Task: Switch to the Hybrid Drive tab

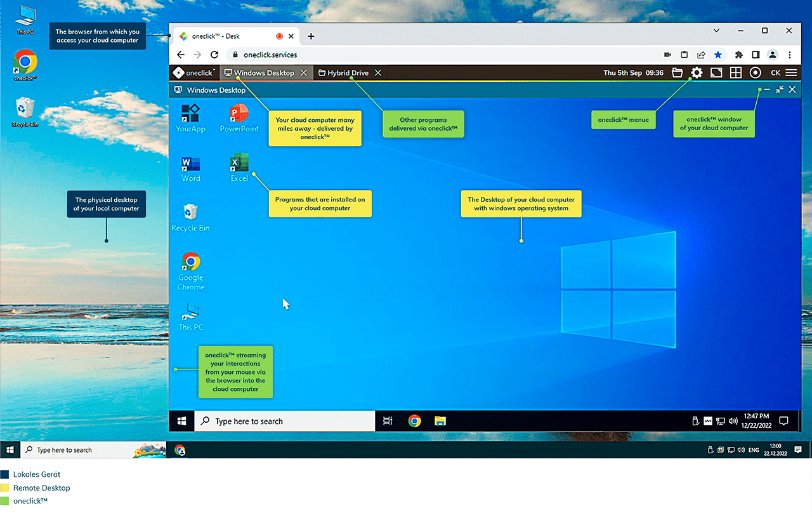Action: click(x=348, y=73)
